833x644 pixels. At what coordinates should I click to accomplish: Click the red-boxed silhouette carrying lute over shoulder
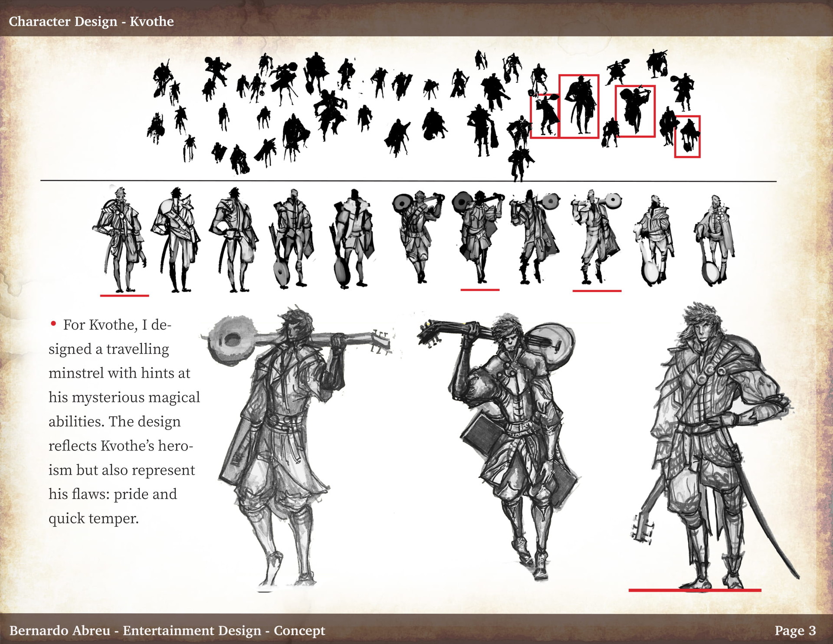(635, 112)
